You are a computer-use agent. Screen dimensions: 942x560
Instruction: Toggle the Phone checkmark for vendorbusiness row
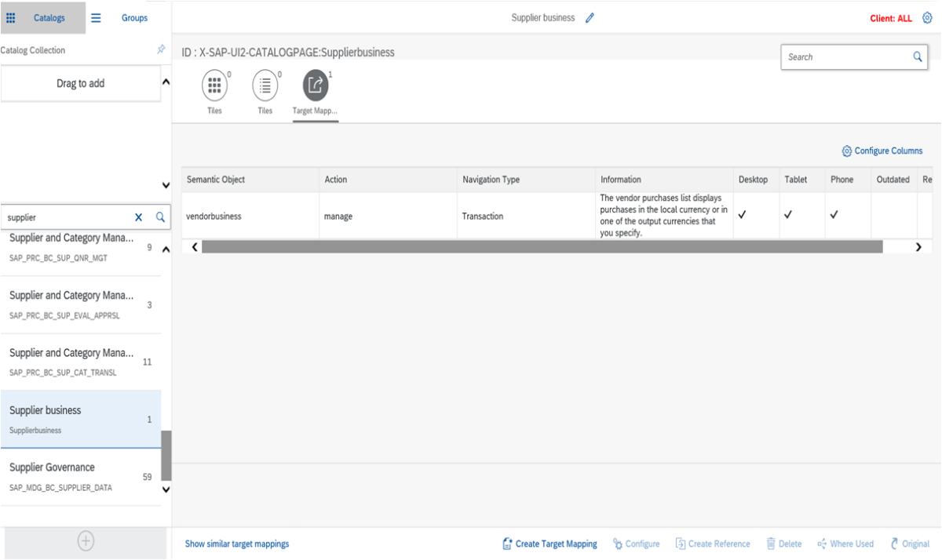[x=834, y=215]
